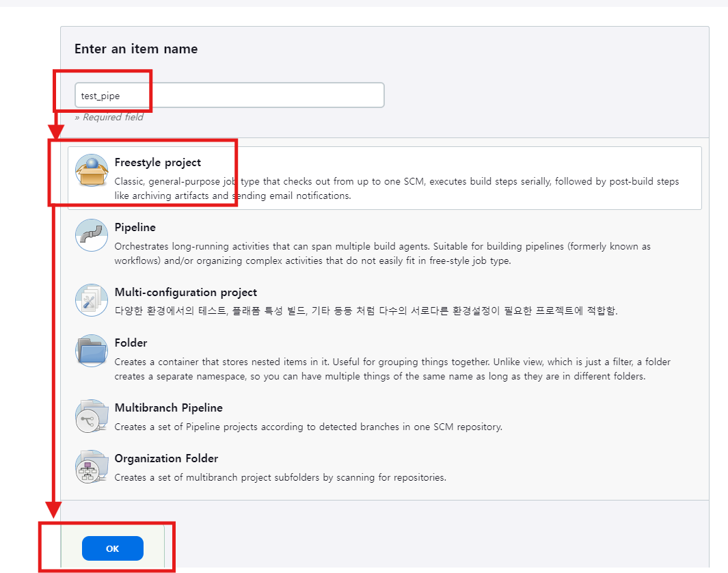Click the 'Required field' hint text

point(109,117)
